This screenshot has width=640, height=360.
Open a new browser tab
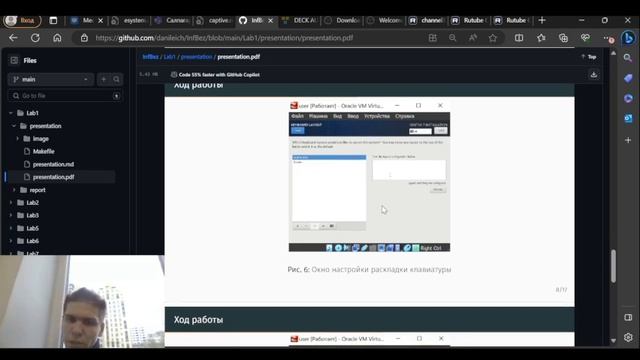[542, 20]
